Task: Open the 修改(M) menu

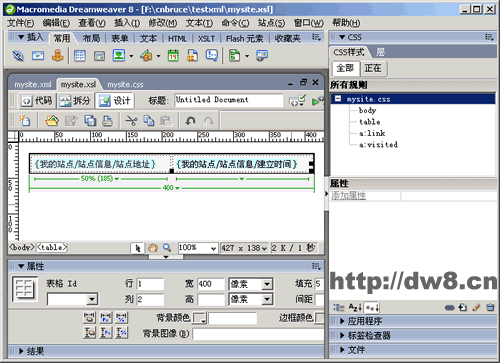Action: point(162,23)
